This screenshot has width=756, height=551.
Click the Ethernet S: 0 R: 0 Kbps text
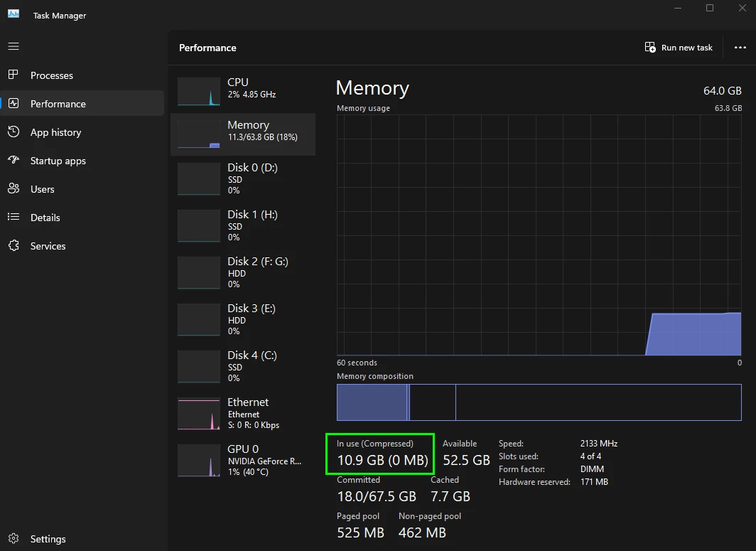point(253,425)
